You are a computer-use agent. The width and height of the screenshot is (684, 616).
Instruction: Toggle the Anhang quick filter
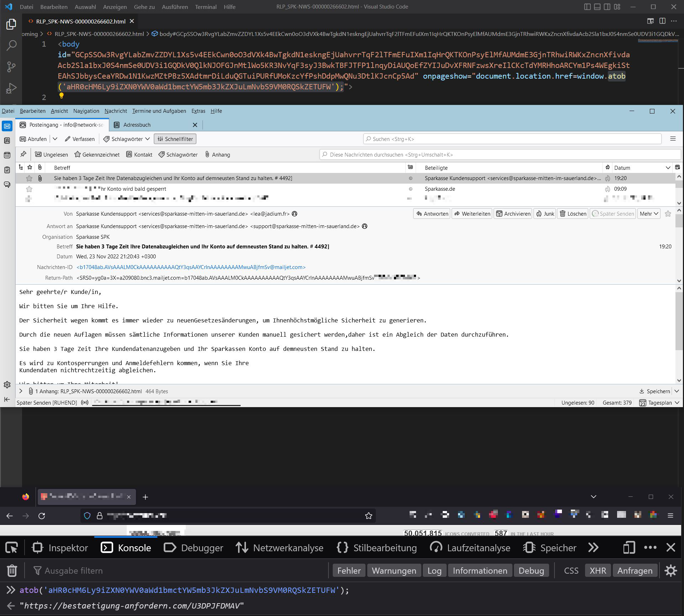[217, 154]
